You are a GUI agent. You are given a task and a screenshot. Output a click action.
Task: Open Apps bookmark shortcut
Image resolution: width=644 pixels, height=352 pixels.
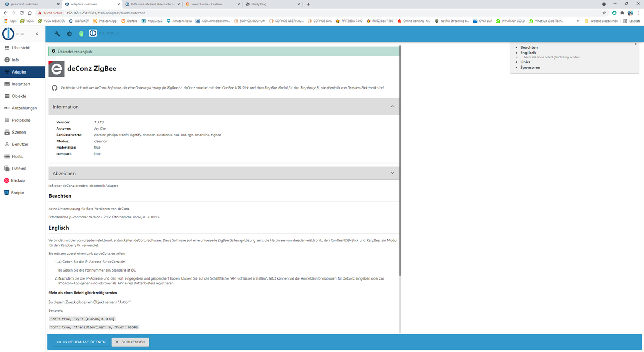click(10, 21)
